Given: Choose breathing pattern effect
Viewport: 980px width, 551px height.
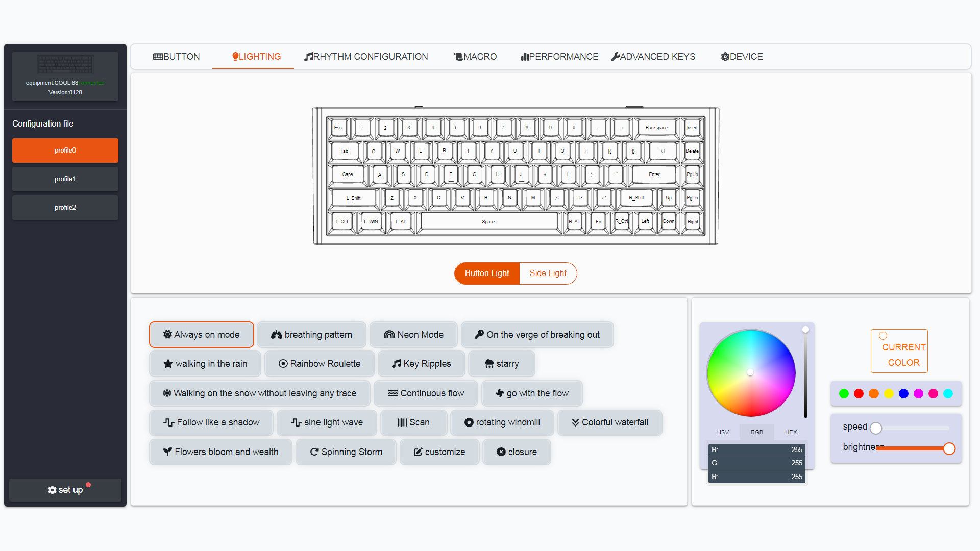Looking at the screenshot, I should [x=312, y=335].
